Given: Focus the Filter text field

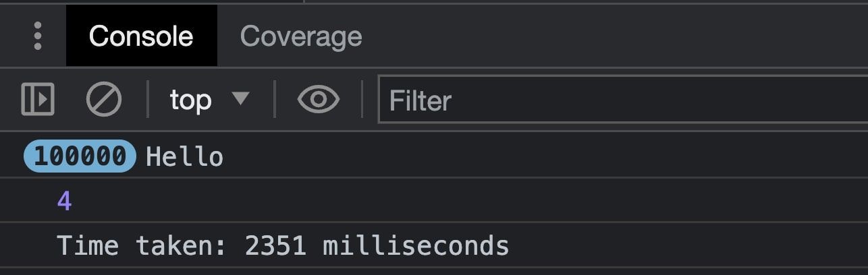Looking at the screenshot, I should tap(622, 100).
